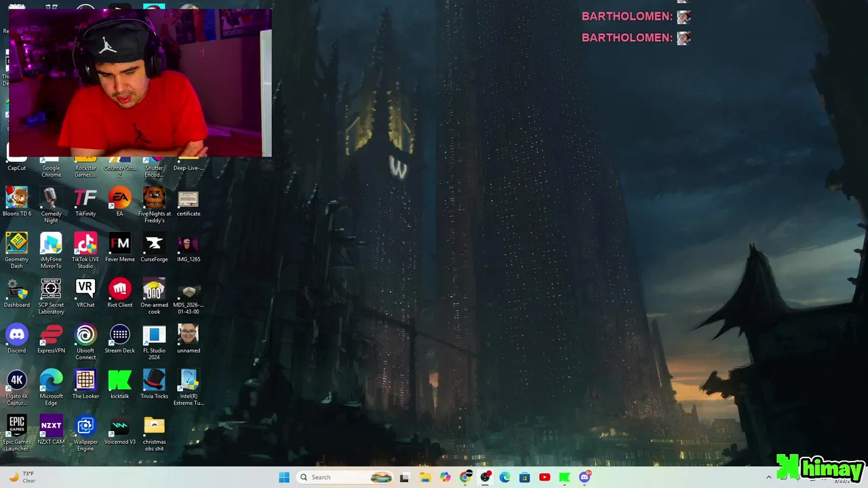The width and height of the screenshot is (868, 488).
Task: Open Google Chrome from the taskbar
Action: [x=465, y=477]
